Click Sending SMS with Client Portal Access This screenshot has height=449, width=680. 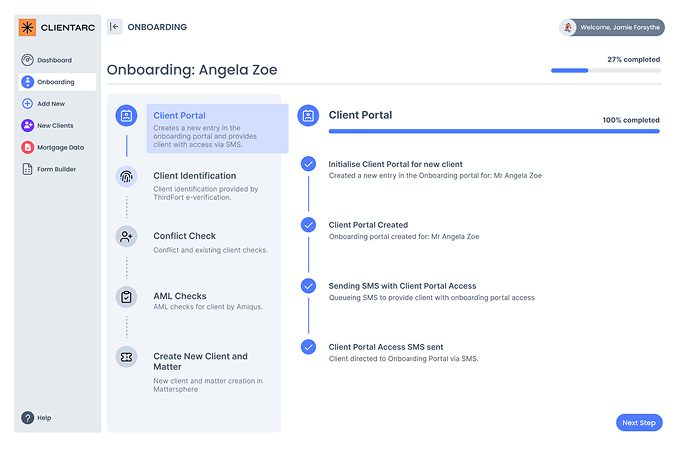tap(402, 286)
